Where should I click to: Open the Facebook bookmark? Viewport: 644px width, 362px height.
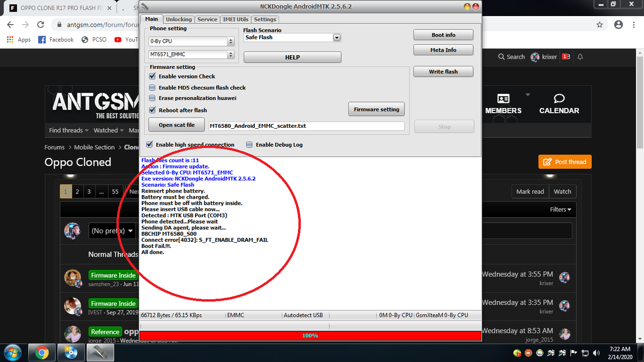coord(56,40)
